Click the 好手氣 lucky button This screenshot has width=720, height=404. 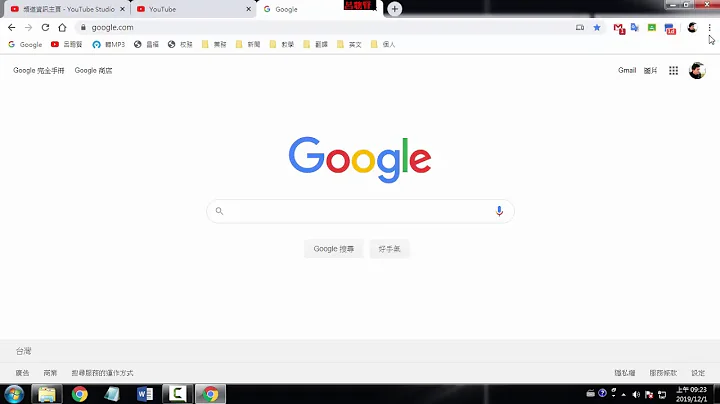(389, 249)
